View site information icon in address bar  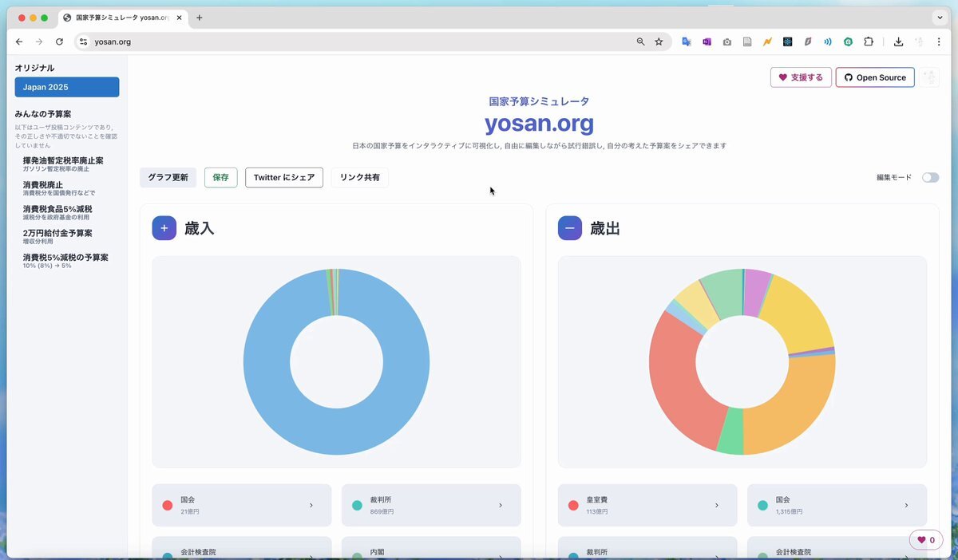click(x=84, y=41)
